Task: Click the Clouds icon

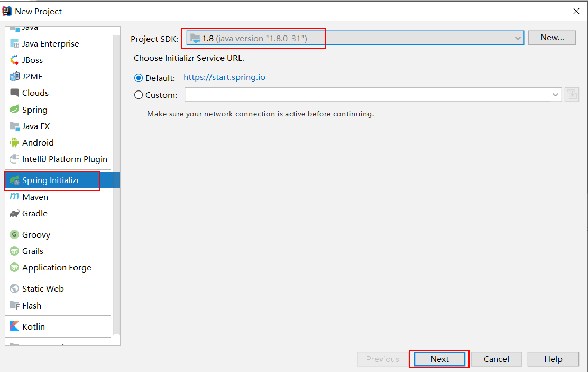Action: (x=14, y=93)
